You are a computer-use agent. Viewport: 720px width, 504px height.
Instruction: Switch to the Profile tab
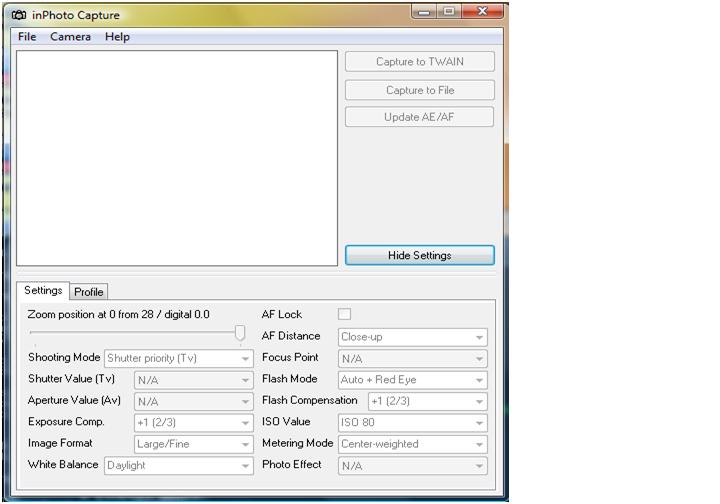89,292
